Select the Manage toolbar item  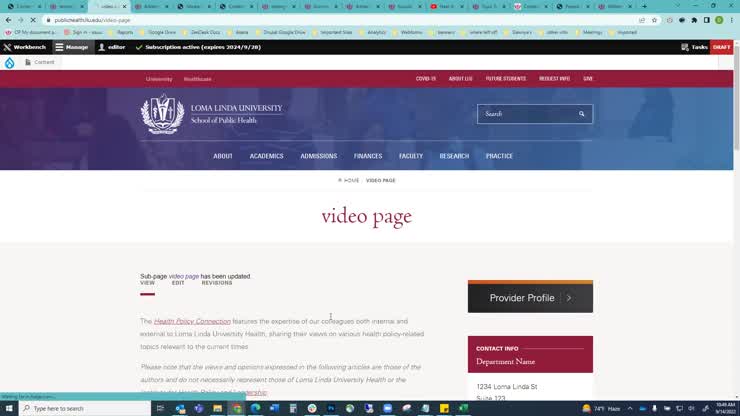(72, 47)
